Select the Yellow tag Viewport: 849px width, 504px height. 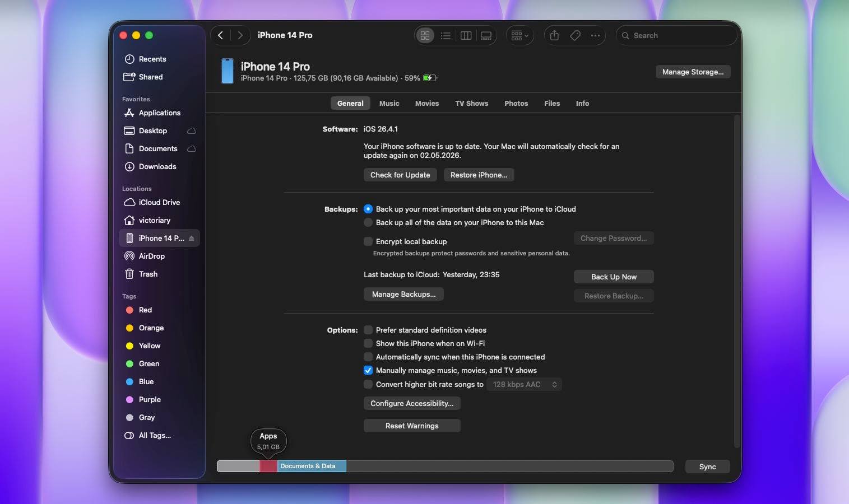[159, 346]
